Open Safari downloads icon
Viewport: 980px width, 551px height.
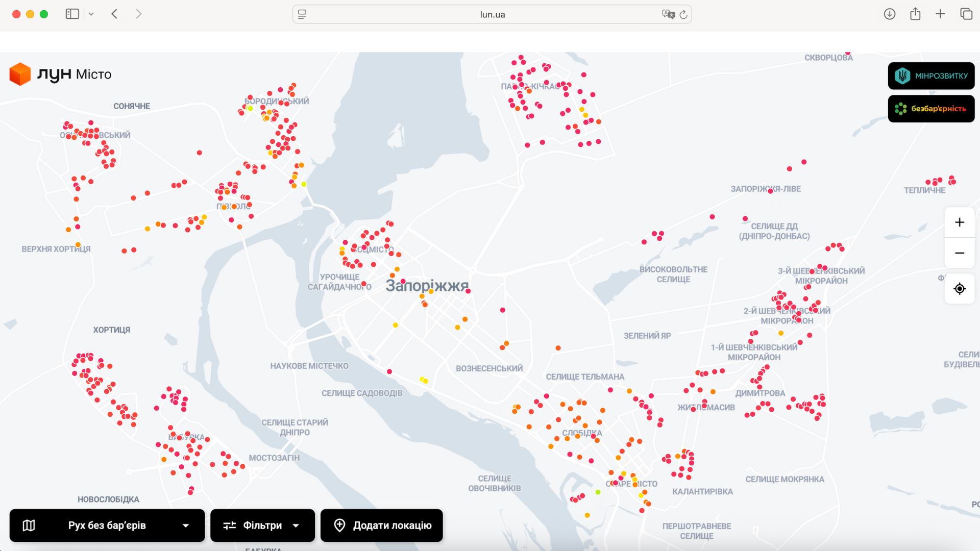point(890,14)
